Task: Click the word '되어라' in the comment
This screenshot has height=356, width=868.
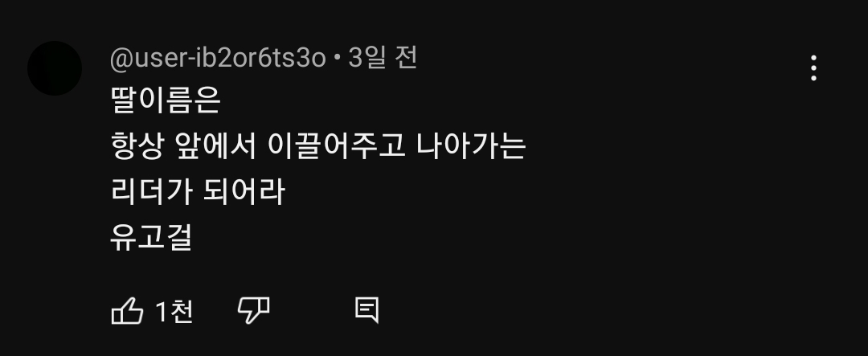Action: (244, 191)
